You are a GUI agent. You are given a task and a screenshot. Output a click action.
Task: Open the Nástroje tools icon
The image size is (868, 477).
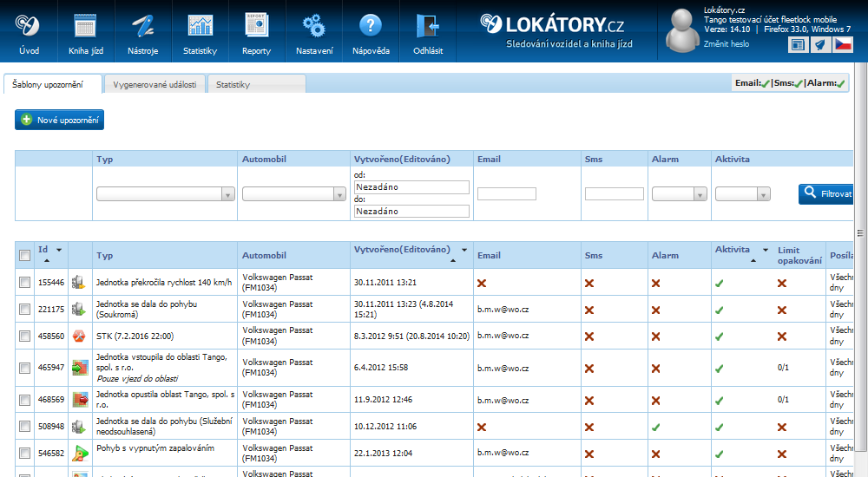(x=142, y=25)
